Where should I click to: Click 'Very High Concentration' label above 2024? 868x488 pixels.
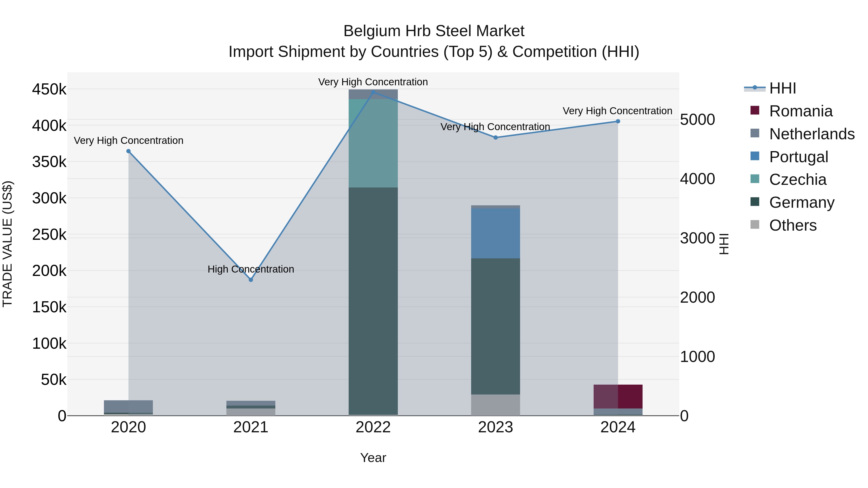[618, 111]
